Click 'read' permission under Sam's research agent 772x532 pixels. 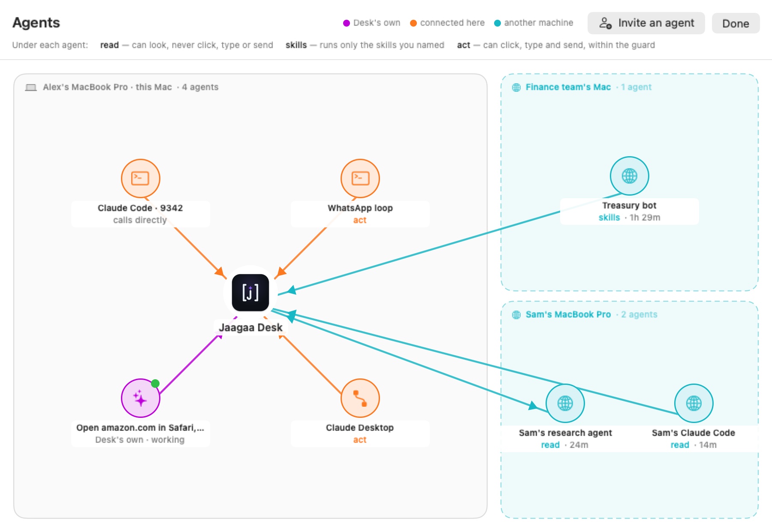(x=550, y=445)
